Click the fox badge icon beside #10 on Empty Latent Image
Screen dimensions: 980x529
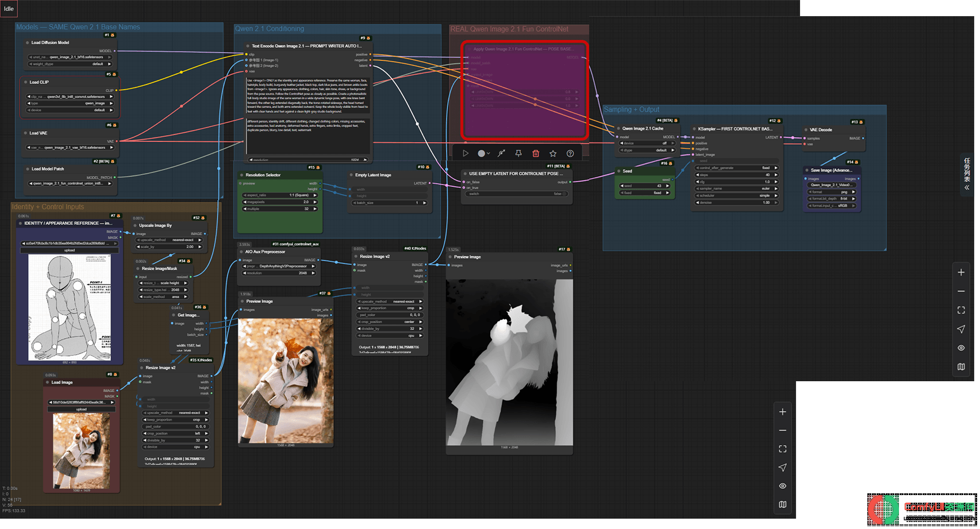pos(428,167)
